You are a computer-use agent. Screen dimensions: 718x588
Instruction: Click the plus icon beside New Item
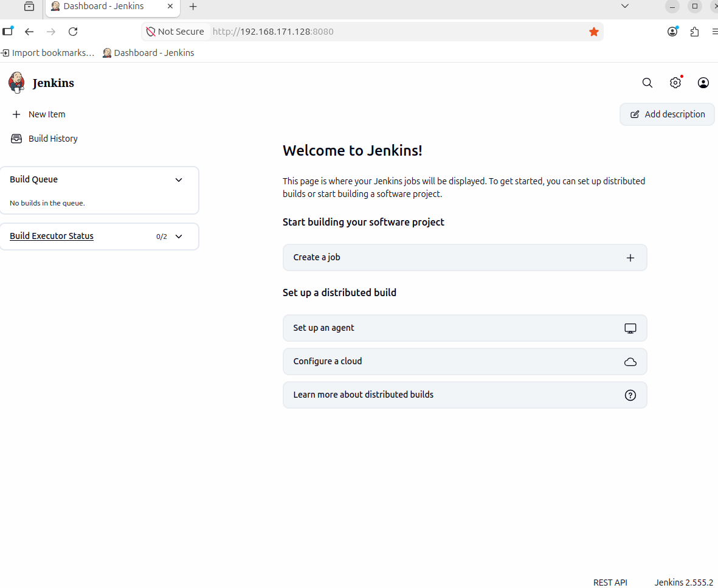tap(16, 114)
